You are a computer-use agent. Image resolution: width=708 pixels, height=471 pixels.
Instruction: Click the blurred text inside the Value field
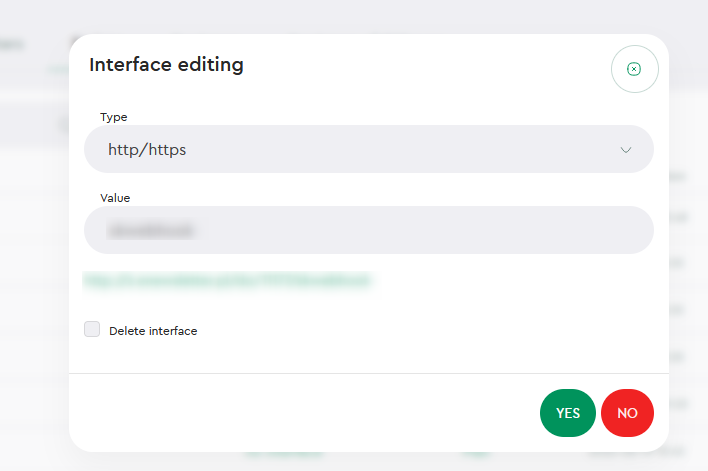[151, 230]
